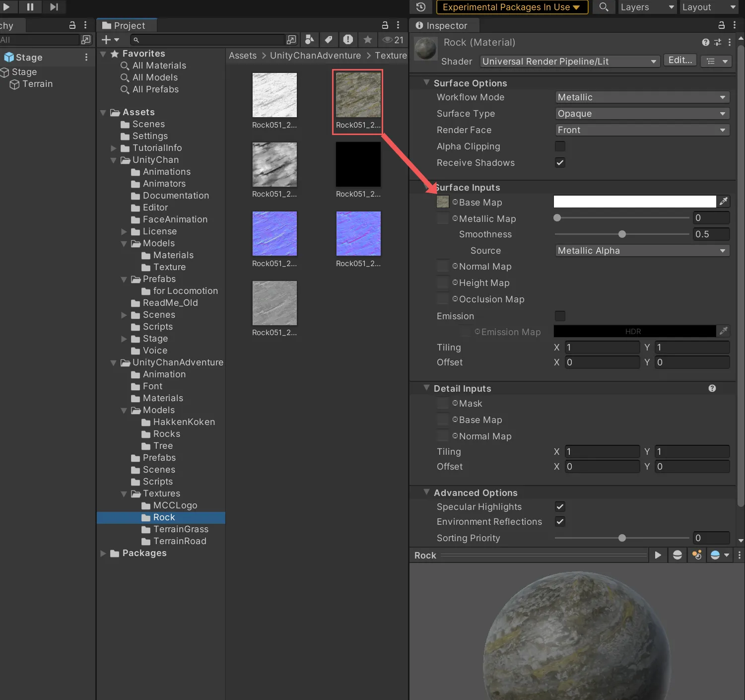Click the Pause button in the toolbar

coord(30,7)
